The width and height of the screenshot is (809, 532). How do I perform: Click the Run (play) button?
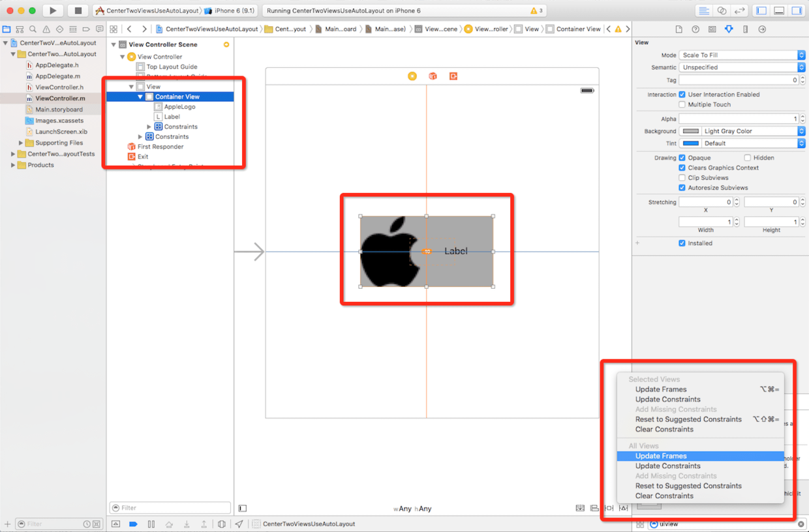click(53, 10)
